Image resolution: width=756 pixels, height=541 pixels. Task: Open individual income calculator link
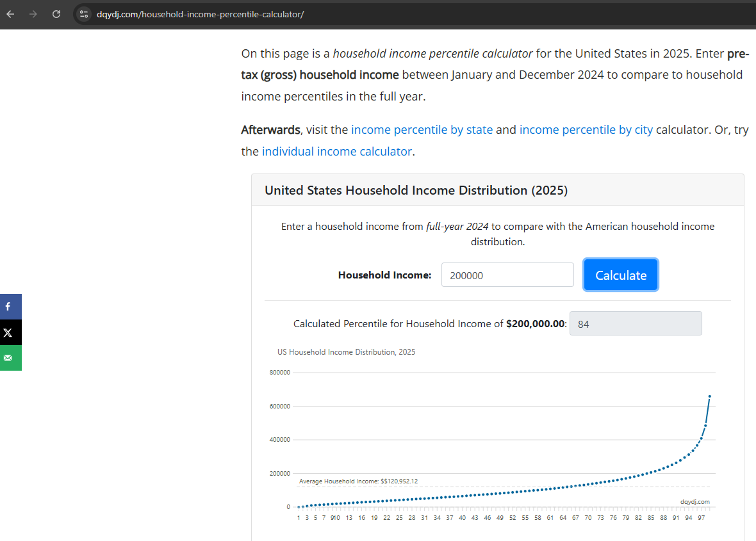(336, 151)
